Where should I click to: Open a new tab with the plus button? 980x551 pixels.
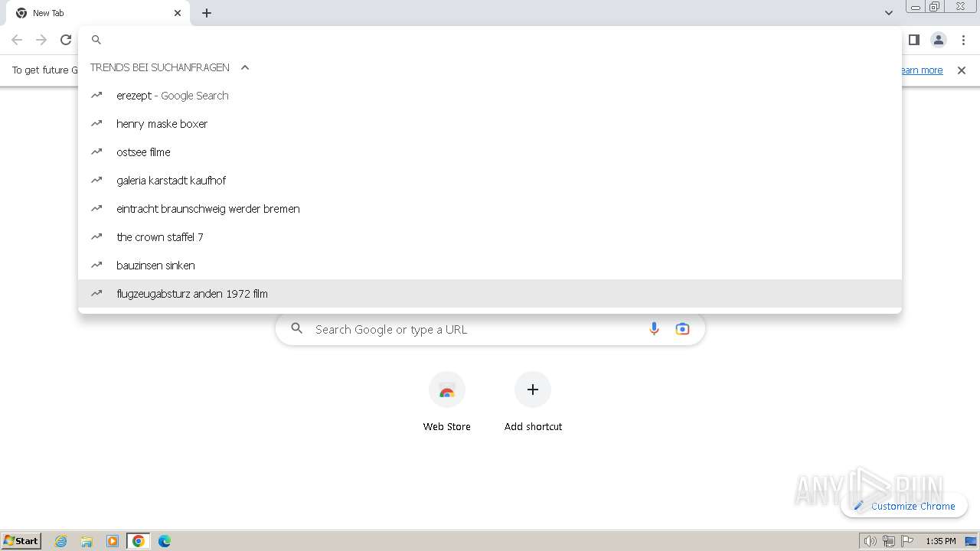207,13
